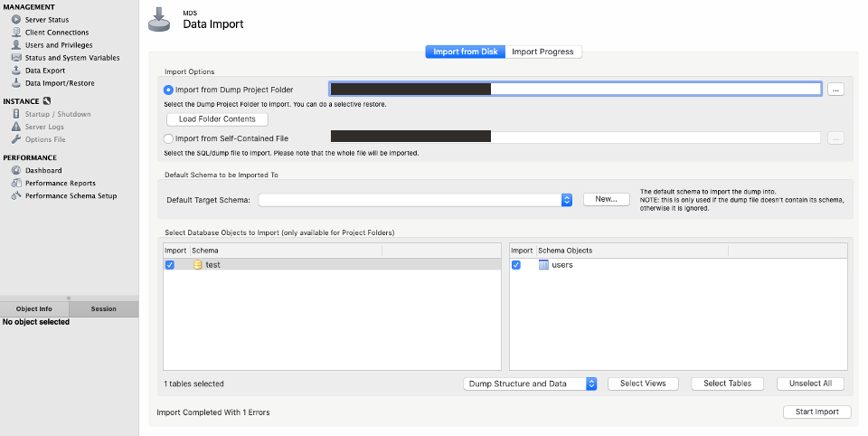Choose Import from Self-Contained File option
The height and width of the screenshot is (436, 868).
[x=169, y=138]
